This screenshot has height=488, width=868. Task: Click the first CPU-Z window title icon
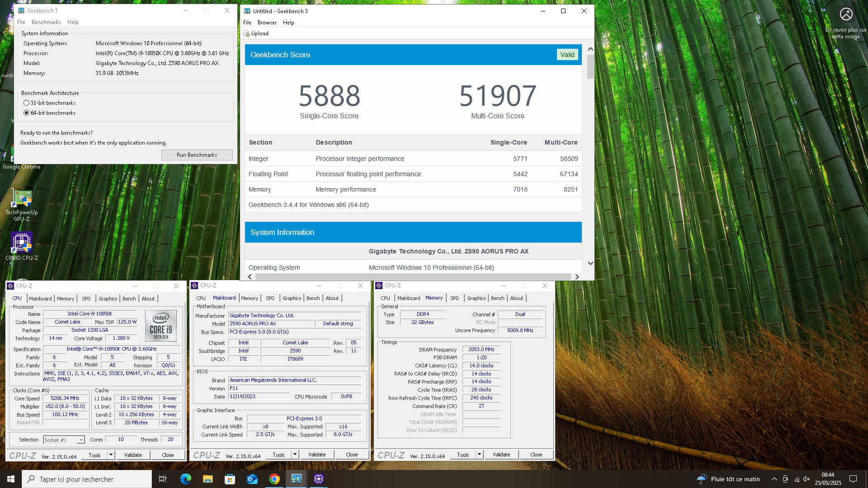click(x=10, y=286)
